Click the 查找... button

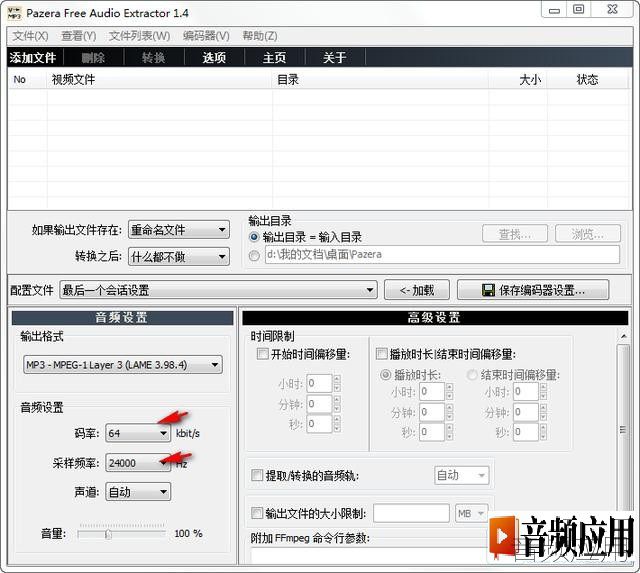point(515,234)
